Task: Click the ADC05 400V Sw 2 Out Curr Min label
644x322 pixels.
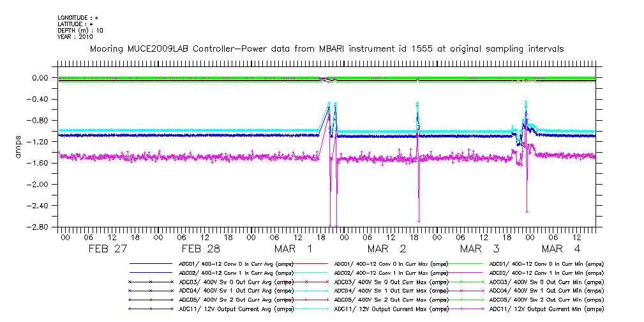Action: (547, 300)
